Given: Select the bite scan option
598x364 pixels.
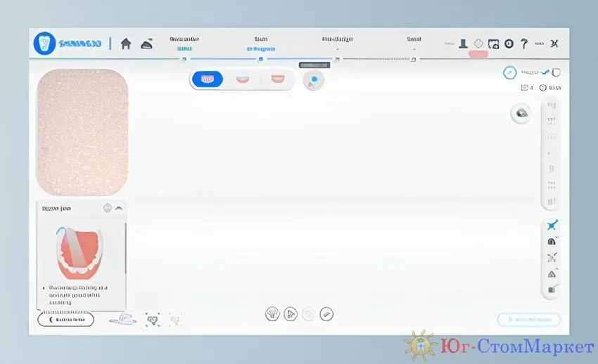Looking at the screenshot, I should click(278, 79).
